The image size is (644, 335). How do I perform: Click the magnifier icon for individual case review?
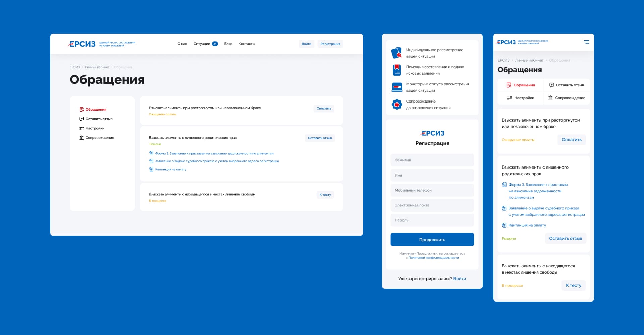(397, 53)
